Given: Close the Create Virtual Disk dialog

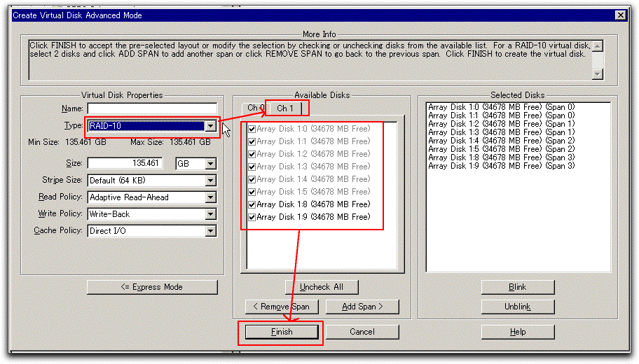Looking at the screenshot, I should coord(620,15).
